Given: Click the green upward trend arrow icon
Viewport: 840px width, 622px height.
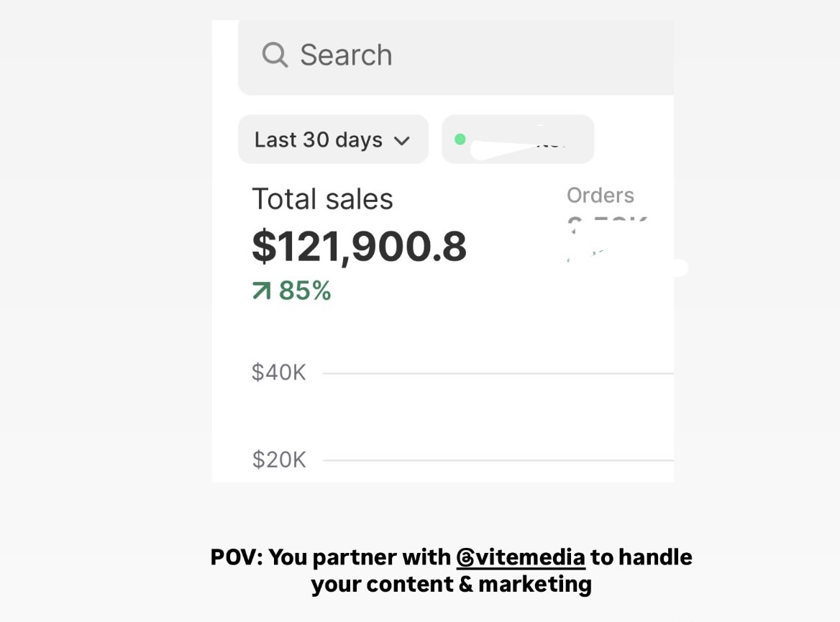Looking at the screenshot, I should (261, 291).
